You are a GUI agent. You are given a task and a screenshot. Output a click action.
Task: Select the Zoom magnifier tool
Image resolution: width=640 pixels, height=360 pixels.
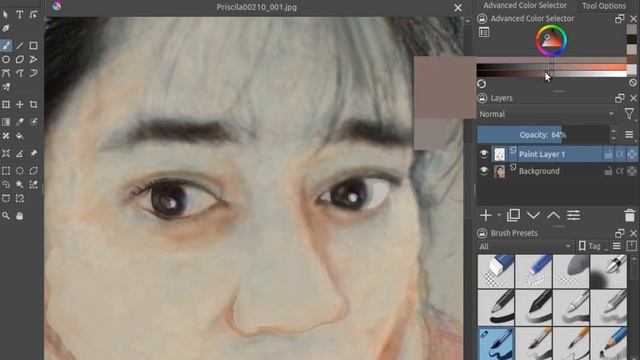6,216
